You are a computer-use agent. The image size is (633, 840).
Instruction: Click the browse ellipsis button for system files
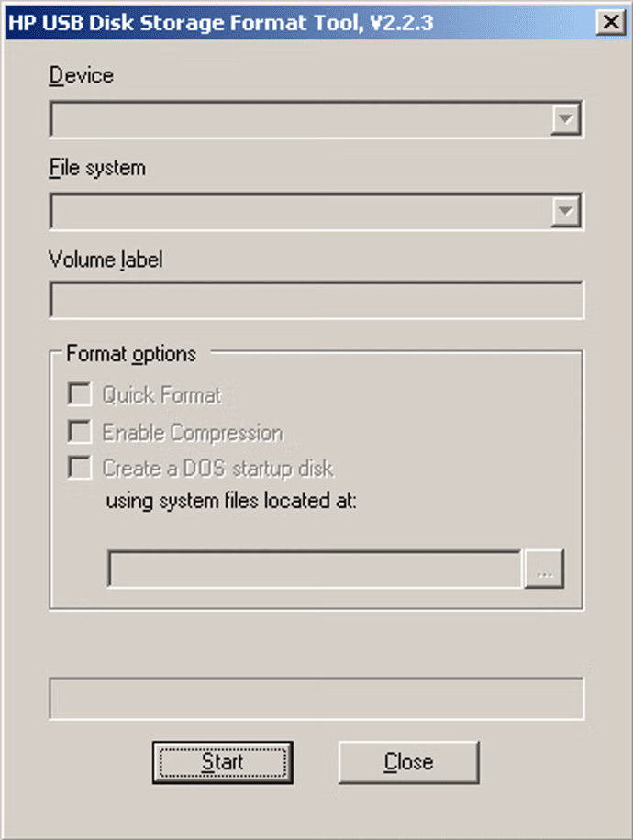tap(544, 569)
